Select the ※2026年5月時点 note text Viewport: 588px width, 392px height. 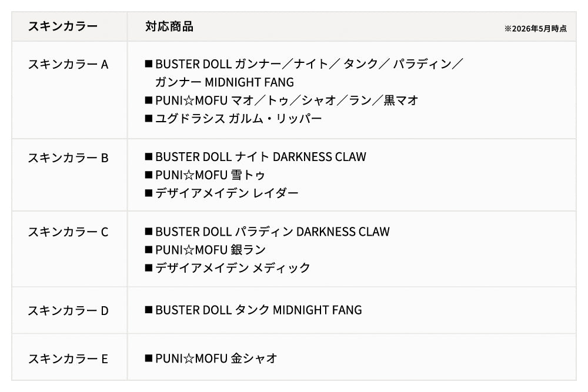(536, 28)
